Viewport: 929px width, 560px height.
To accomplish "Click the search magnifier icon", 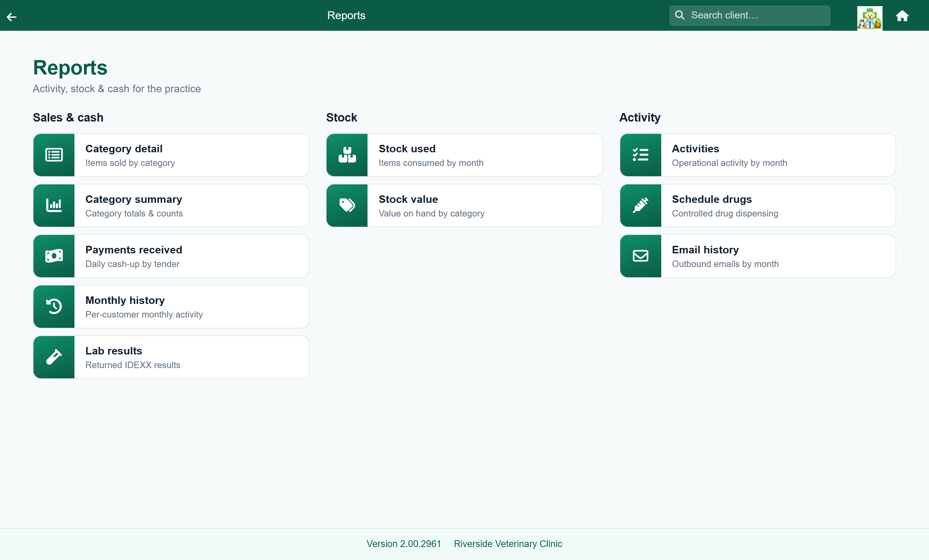I will click(679, 15).
